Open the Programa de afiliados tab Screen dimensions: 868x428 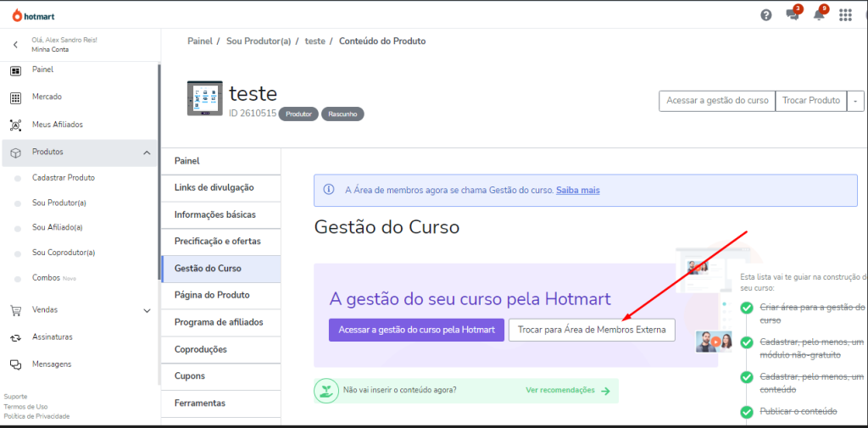tap(221, 322)
